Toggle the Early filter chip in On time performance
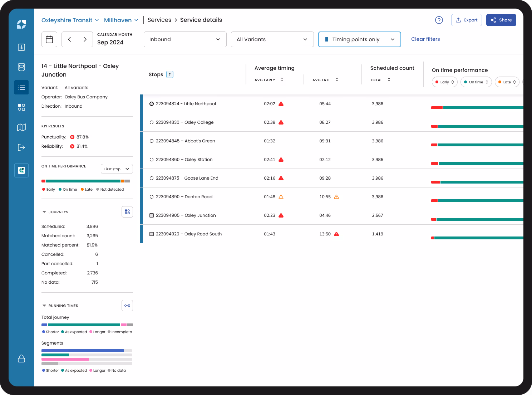This screenshot has width=532, height=395. click(444, 82)
